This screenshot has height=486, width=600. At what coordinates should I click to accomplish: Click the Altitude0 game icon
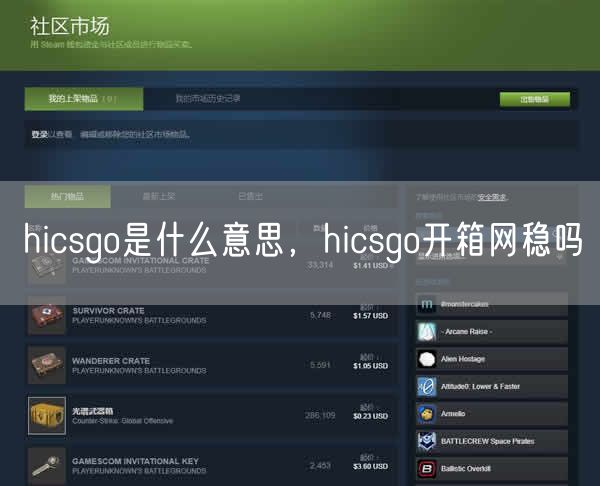point(427,387)
